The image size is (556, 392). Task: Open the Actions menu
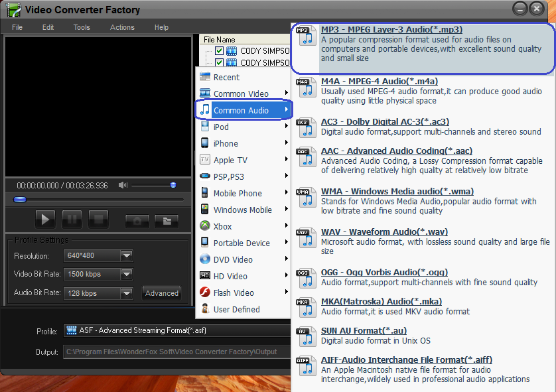coord(122,27)
